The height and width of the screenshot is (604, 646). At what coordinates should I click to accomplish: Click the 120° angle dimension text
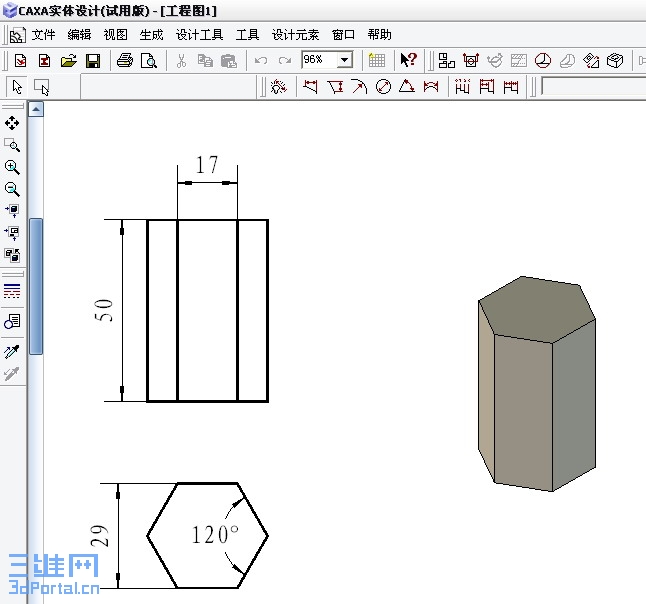coord(215,535)
